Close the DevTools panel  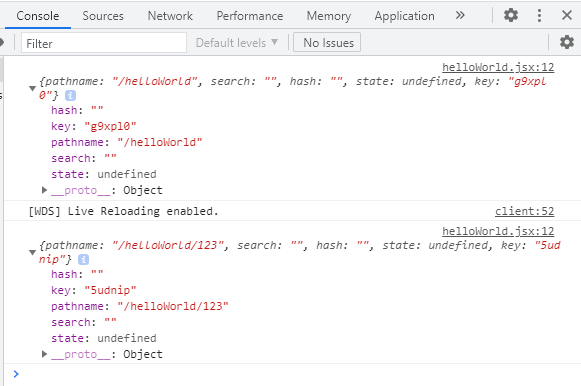[x=567, y=15]
